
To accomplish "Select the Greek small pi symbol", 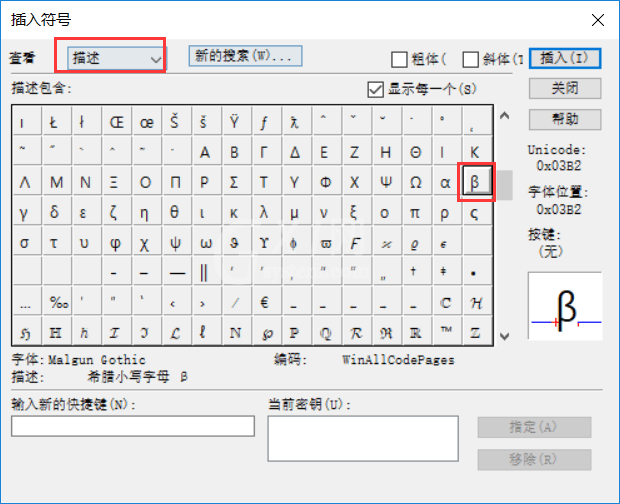I will click(415, 212).
